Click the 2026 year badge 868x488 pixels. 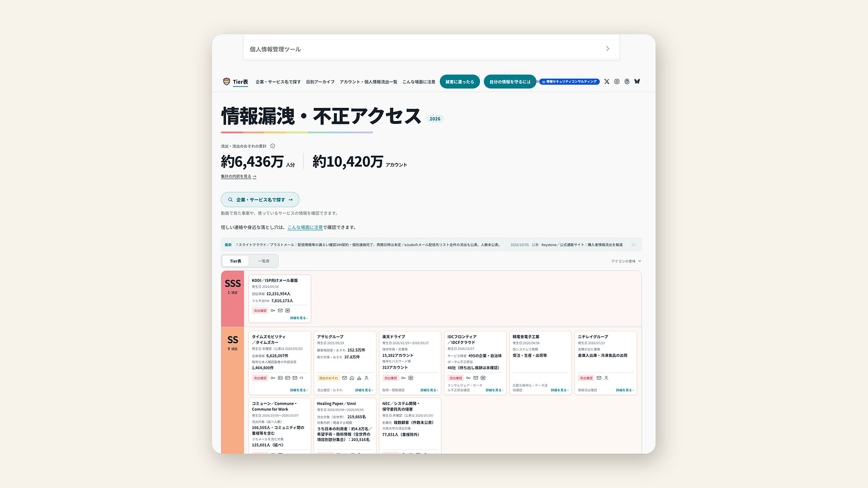coord(435,119)
